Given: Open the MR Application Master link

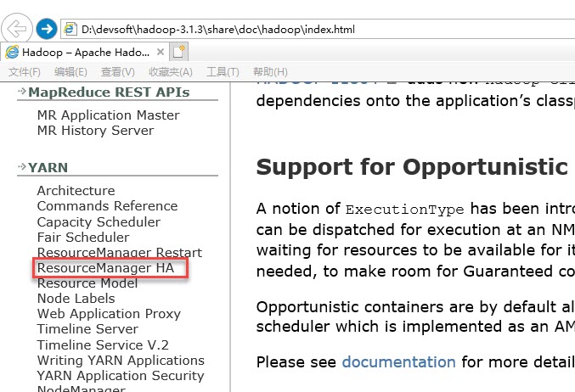Looking at the screenshot, I should coord(109,115).
